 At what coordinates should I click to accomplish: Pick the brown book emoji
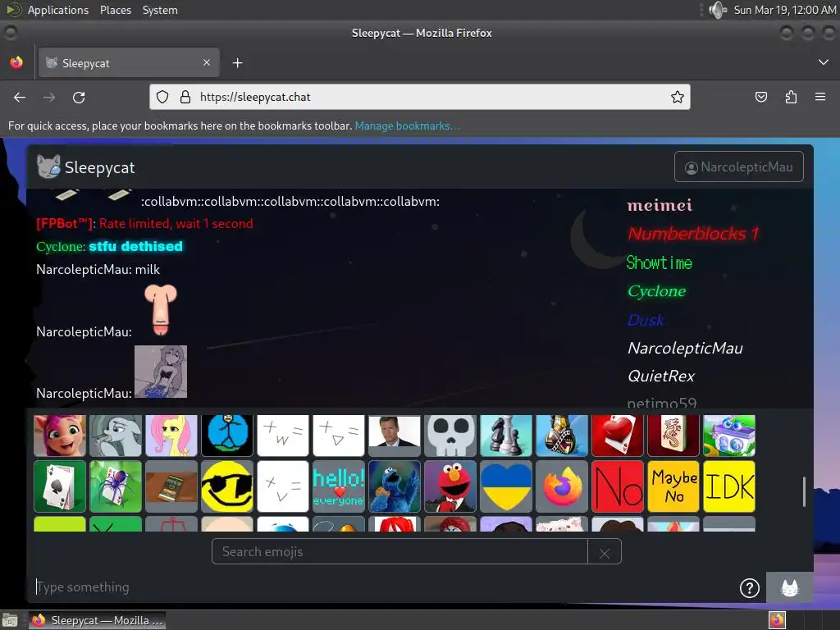(171, 486)
